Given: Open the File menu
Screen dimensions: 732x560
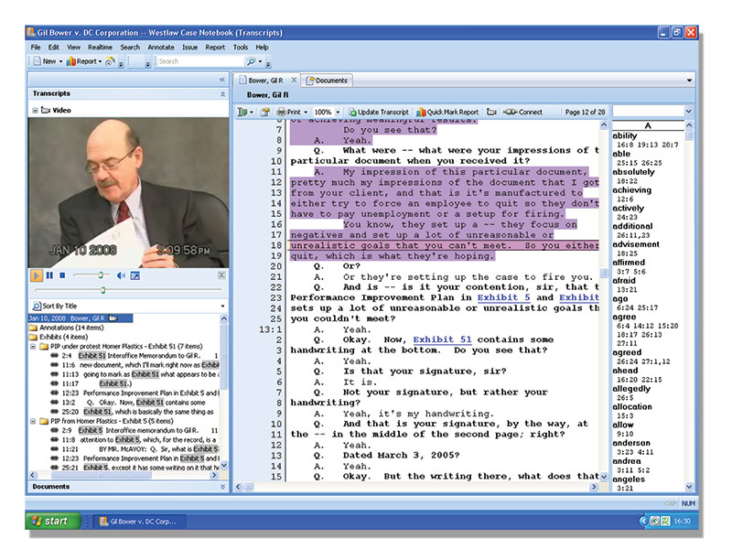Looking at the screenshot, I should [x=36, y=48].
